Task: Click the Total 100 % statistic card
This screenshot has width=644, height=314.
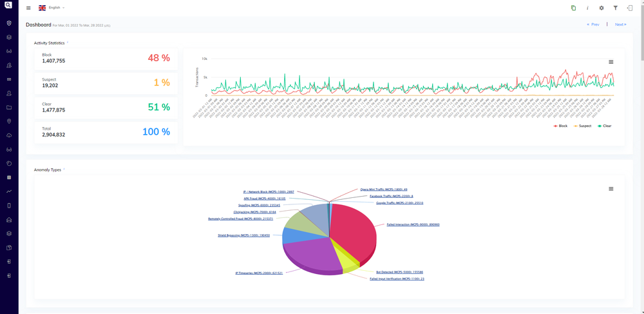Action: (x=106, y=132)
